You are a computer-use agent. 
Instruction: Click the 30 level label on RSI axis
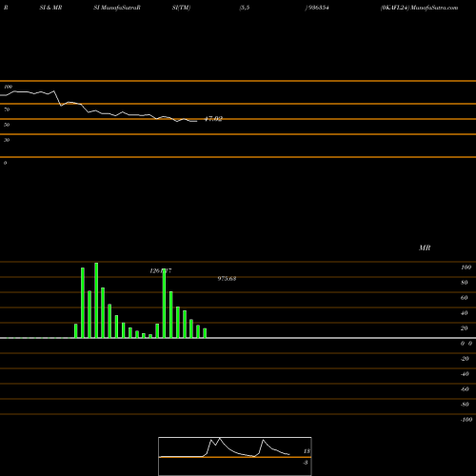(7, 140)
